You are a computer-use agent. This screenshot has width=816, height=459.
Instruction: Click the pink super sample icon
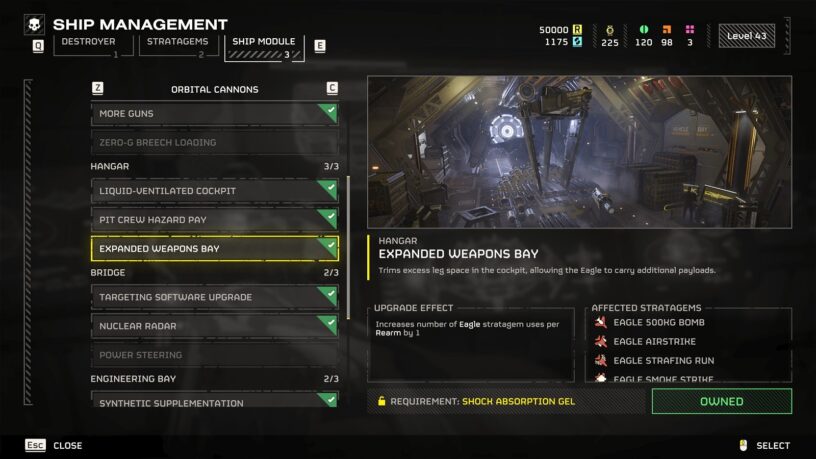point(690,29)
